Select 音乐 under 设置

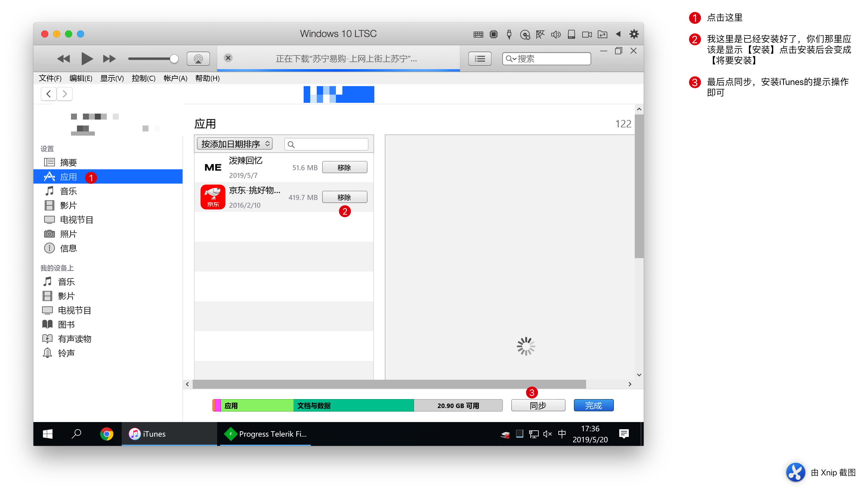click(108, 191)
